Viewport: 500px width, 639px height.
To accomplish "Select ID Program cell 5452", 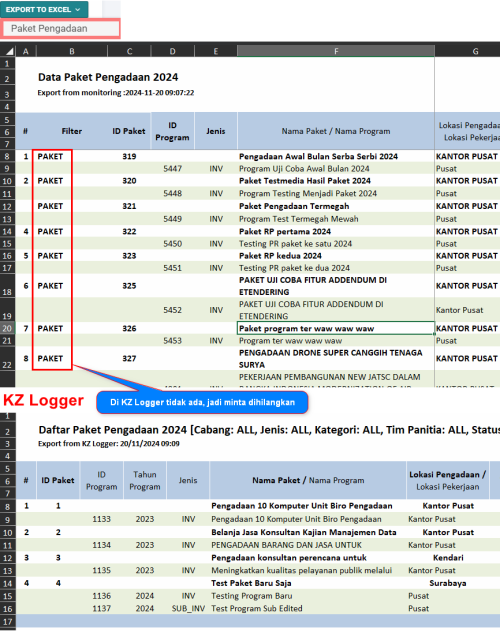I will click(173, 310).
